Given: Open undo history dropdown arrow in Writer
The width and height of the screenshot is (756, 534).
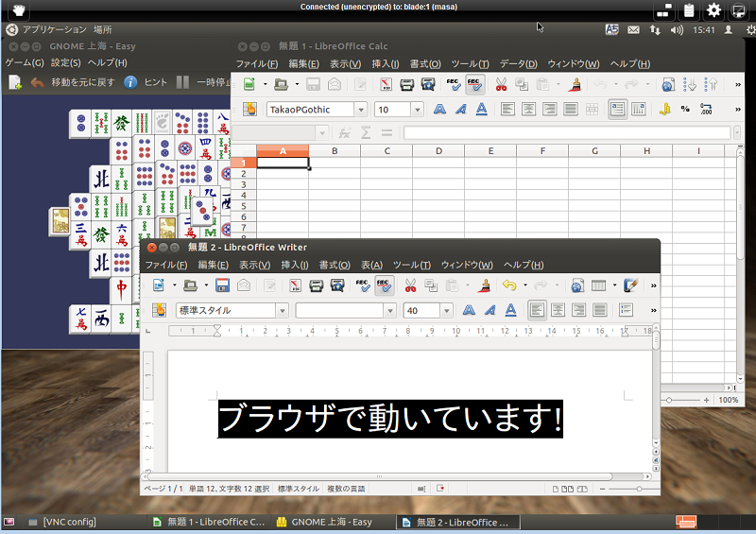Looking at the screenshot, I should pyautogui.click(x=525, y=285).
